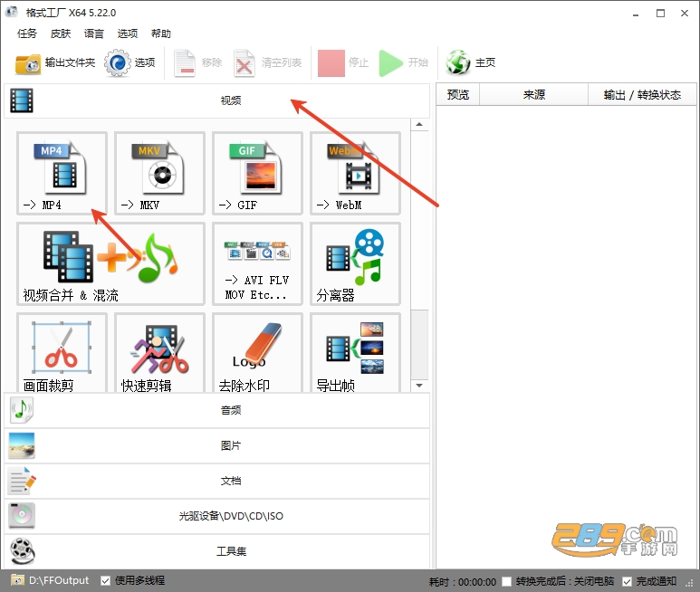The image size is (700, 592).
Task: Select the 画面裁剪 crop tool
Action: tap(62, 352)
